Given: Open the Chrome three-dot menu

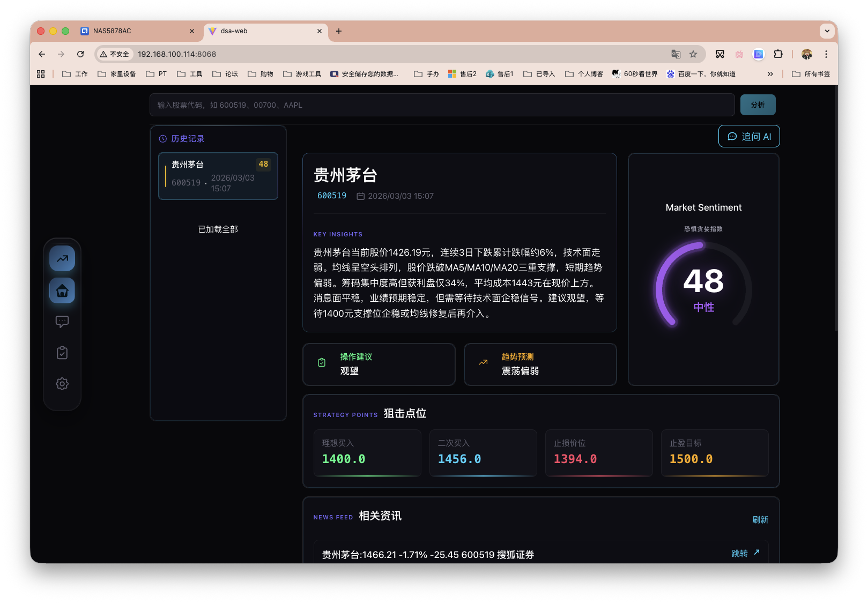Looking at the screenshot, I should pos(826,54).
